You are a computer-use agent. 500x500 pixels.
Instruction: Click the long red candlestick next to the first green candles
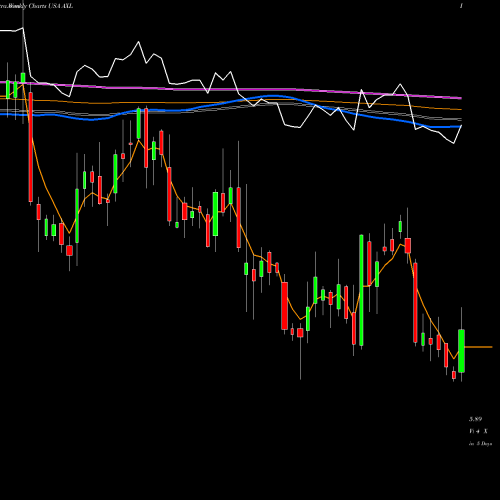pos(31,147)
